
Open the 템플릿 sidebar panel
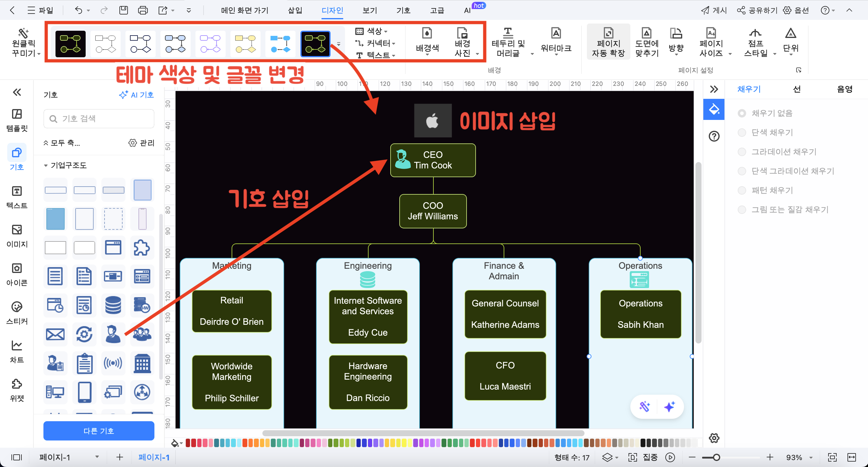17,120
